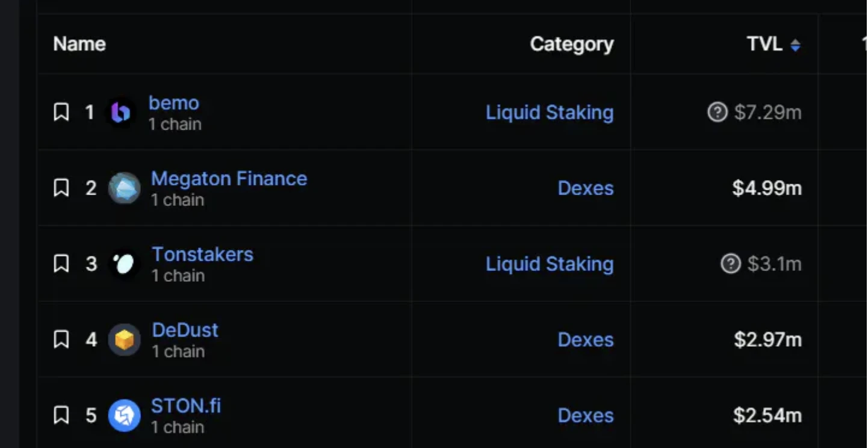This screenshot has height=448, width=868.
Task: Click the Megaton Finance crystal logo
Action: [x=124, y=188]
